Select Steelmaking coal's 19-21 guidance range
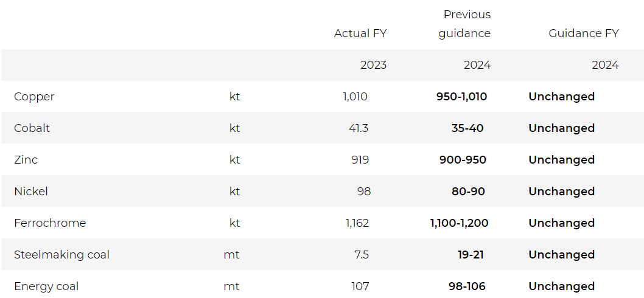Viewport: 644px width, 298px height. [471, 255]
